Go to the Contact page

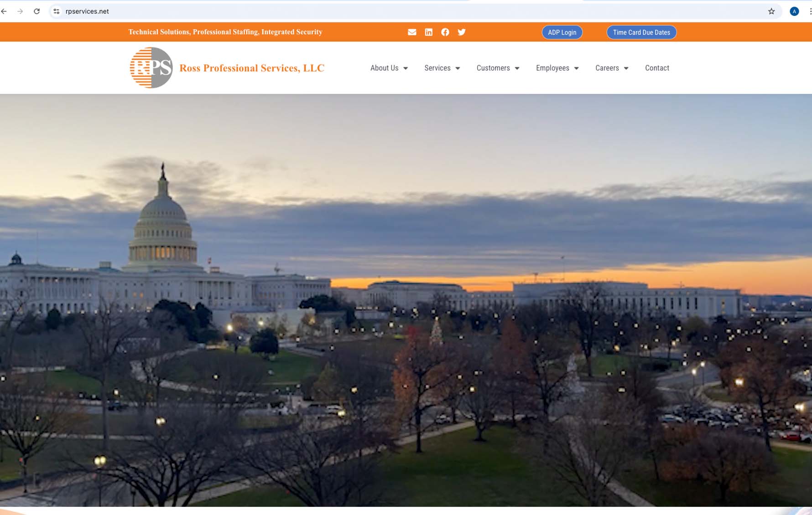click(x=657, y=68)
